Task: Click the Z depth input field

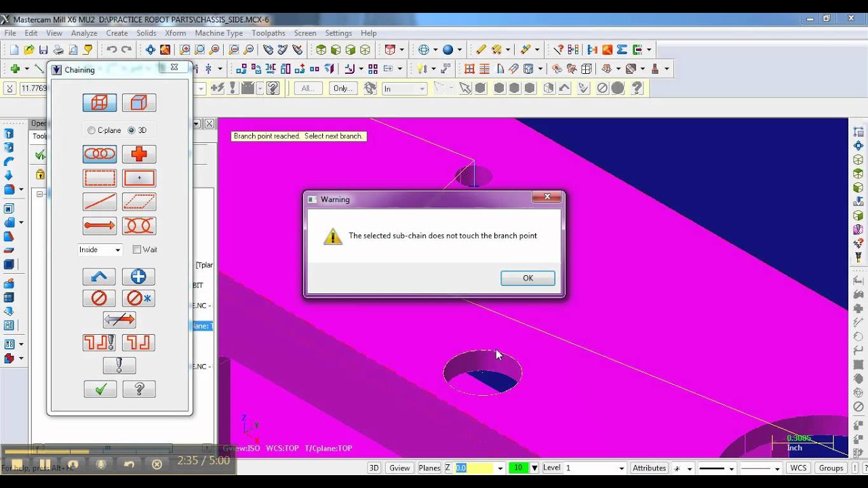Action: click(475, 468)
